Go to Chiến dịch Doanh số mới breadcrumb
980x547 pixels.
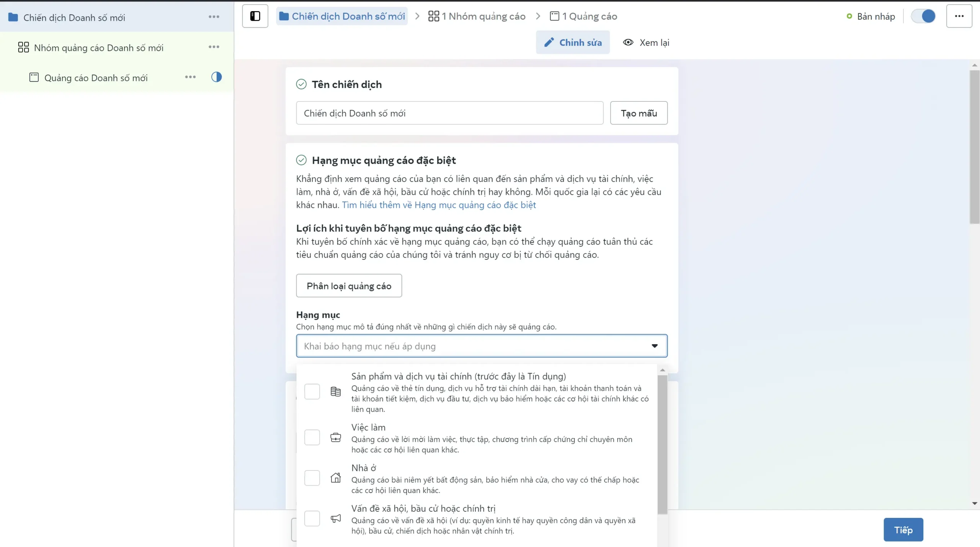point(342,16)
